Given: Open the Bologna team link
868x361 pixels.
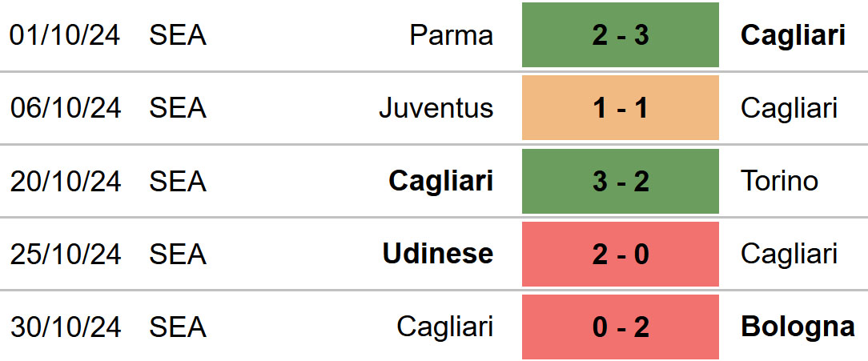Looking at the screenshot, I should click(x=798, y=327).
